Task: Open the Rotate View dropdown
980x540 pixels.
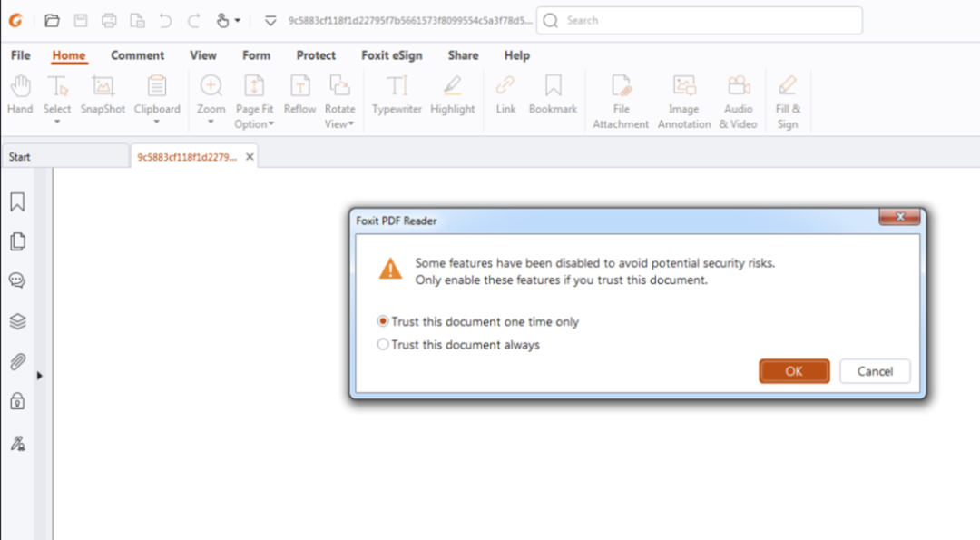Action: pos(339,102)
